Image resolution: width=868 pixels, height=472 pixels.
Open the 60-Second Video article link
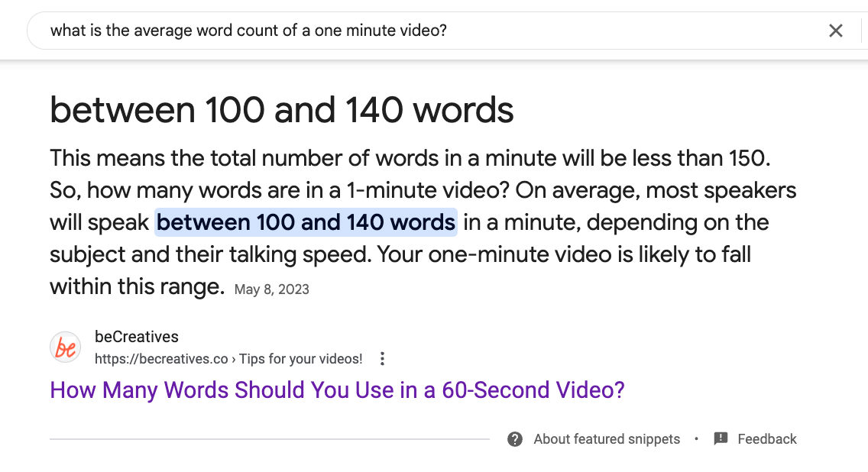(x=336, y=390)
